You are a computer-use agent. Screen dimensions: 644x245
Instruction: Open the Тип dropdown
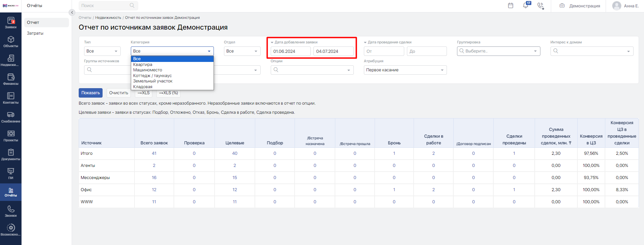pyautogui.click(x=102, y=51)
